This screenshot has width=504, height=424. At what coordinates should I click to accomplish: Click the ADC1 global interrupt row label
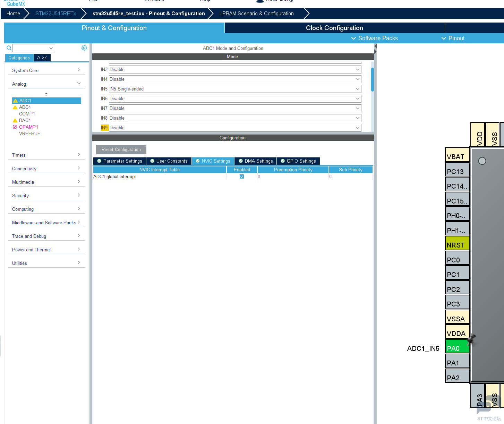pyautogui.click(x=115, y=177)
